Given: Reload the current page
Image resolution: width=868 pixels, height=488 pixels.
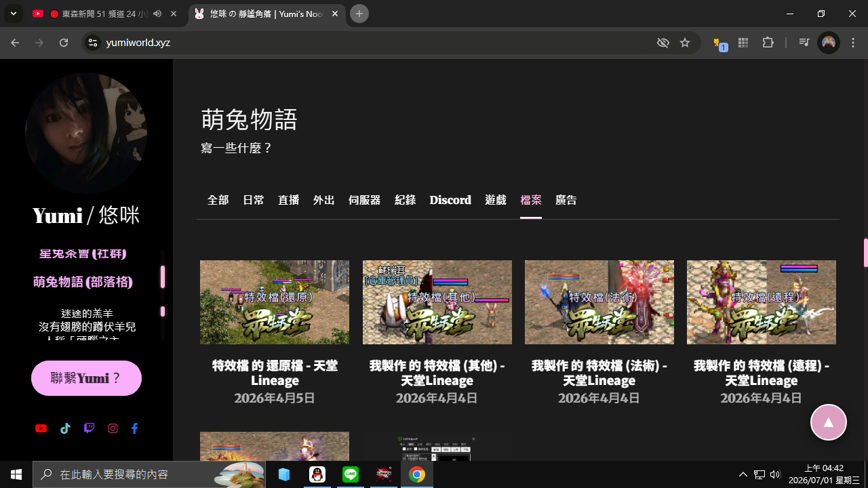Looking at the screenshot, I should pos(64,43).
